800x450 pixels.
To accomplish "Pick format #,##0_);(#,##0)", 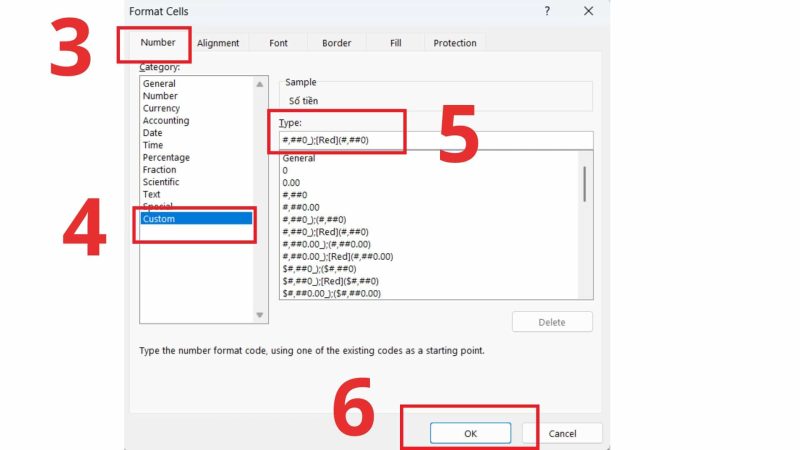I will click(x=314, y=219).
